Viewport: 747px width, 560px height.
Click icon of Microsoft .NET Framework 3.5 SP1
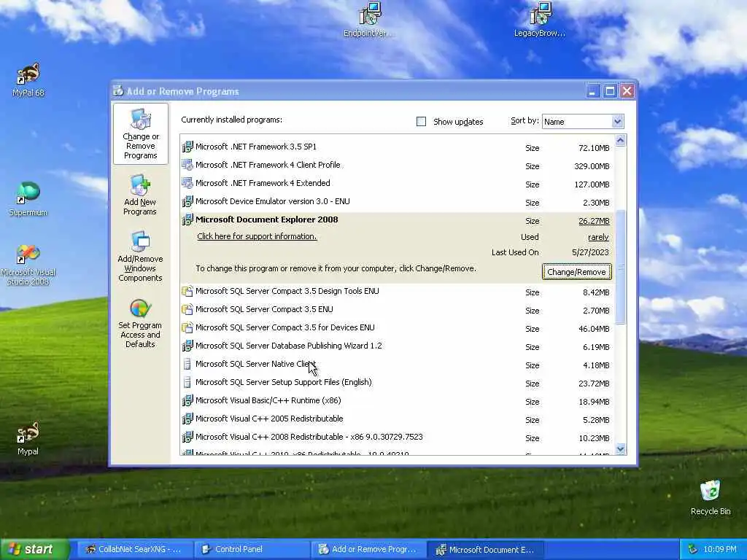click(x=187, y=147)
